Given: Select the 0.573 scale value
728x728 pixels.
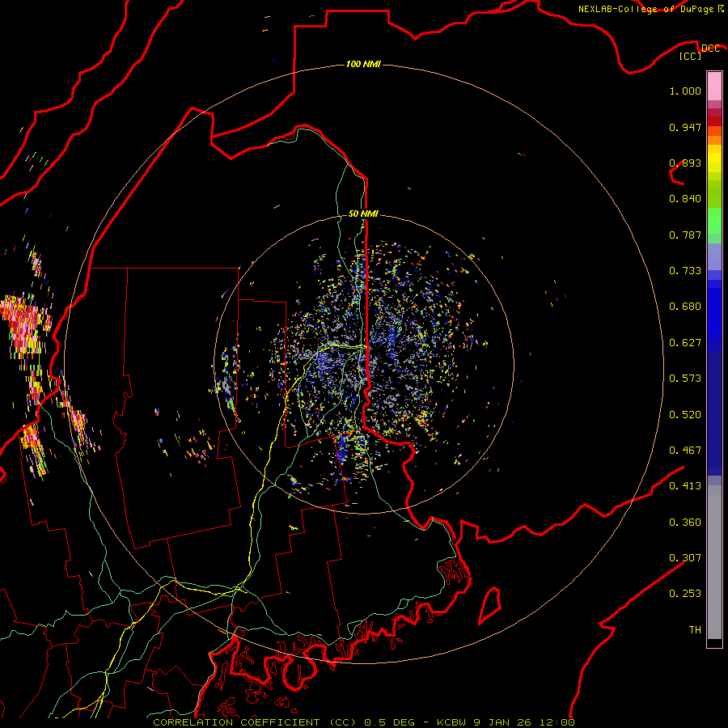Looking at the screenshot, I should click(x=685, y=379).
